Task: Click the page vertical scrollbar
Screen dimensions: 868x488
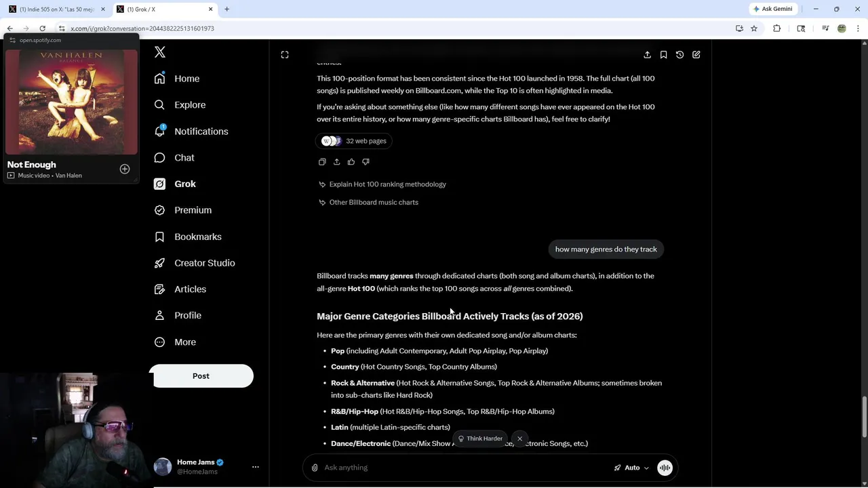Action: click(864, 417)
